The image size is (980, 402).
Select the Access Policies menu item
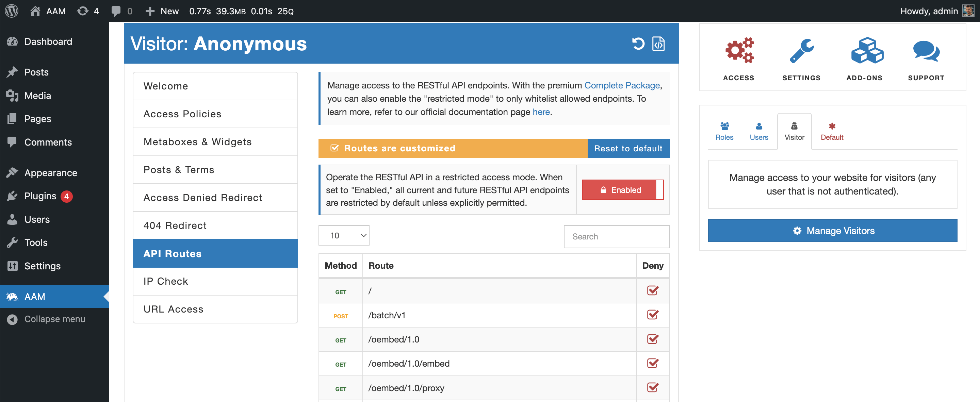tap(181, 114)
